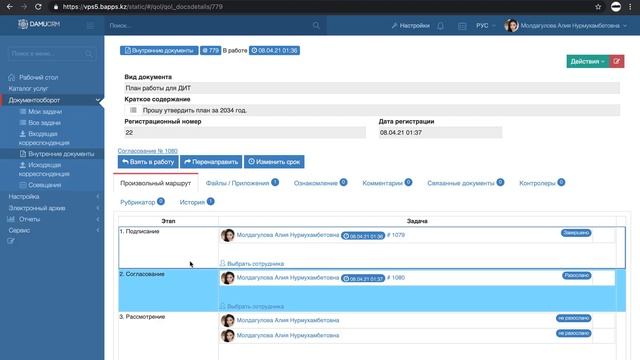Click the red edit pencil button

click(x=617, y=61)
